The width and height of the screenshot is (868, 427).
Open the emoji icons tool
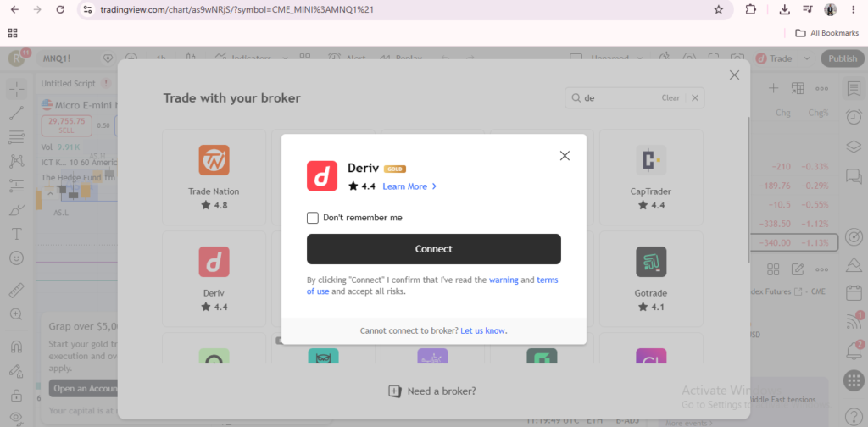(17, 258)
